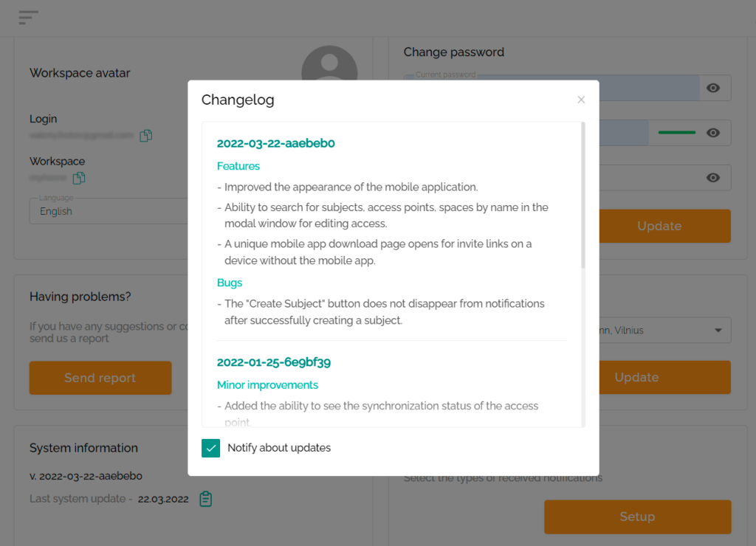Image resolution: width=756 pixels, height=546 pixels.
Task: Uncheck the Notify about updates checkbox
Action: 210,448
